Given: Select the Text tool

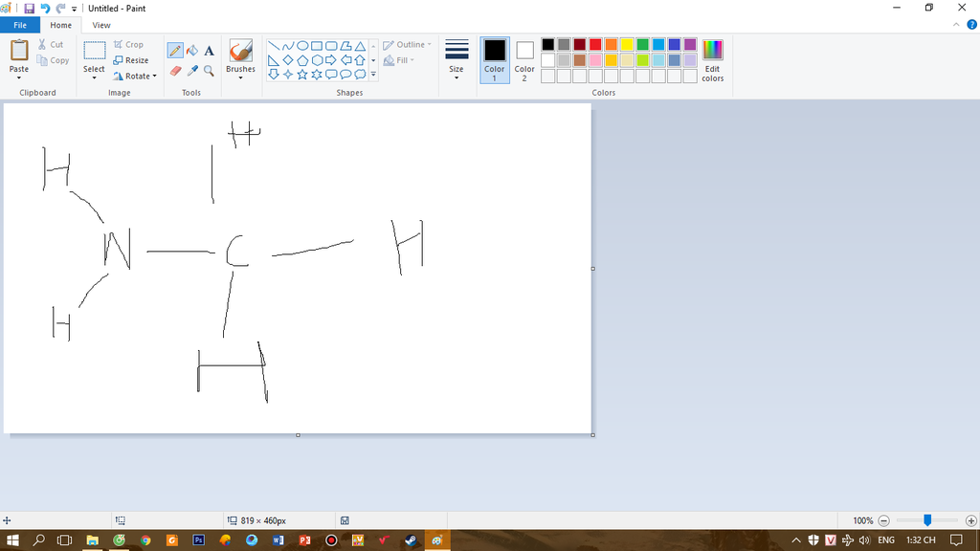Looking at the screenshot, I should [x=209, y=51].
